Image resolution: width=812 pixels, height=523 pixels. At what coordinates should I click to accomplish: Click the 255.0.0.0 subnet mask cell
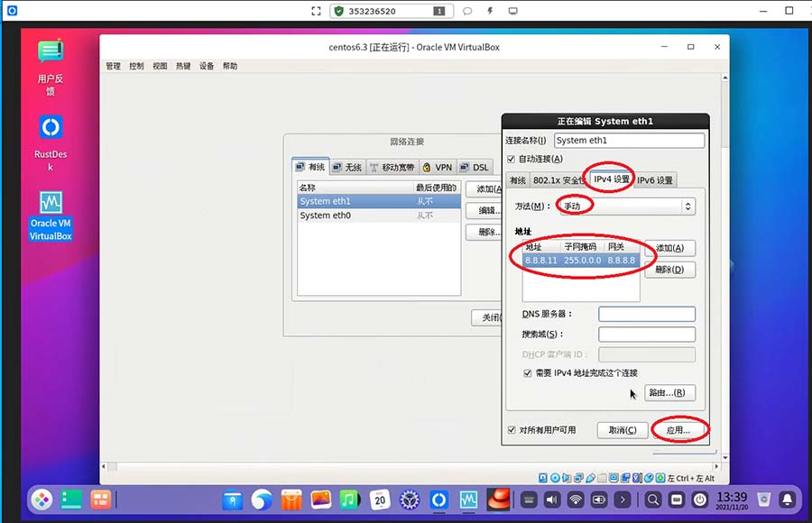[x=583, y=261]
